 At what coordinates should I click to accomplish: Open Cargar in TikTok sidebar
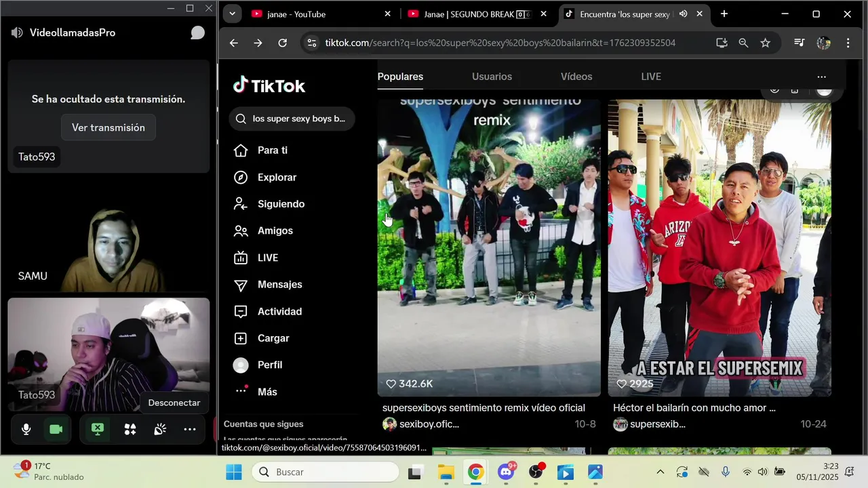pyautogui.click(x=262, y=338)
